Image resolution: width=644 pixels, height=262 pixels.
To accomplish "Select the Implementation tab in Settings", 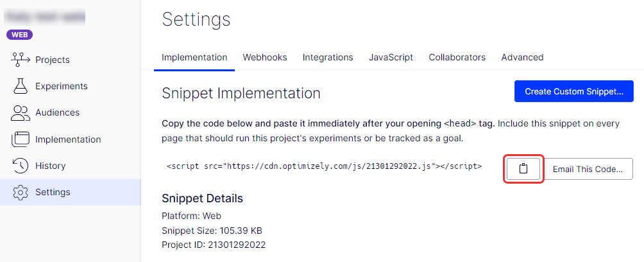I will point(194,57).
